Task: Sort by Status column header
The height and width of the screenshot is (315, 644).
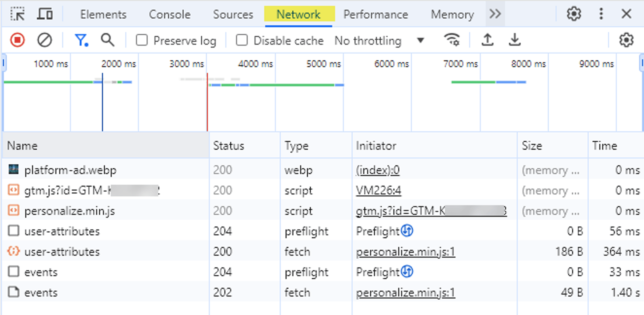Action: [x=245, y=145]
